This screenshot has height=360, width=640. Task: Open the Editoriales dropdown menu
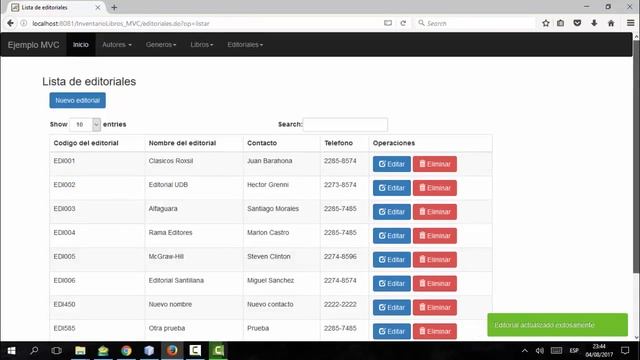coord(245,44)
